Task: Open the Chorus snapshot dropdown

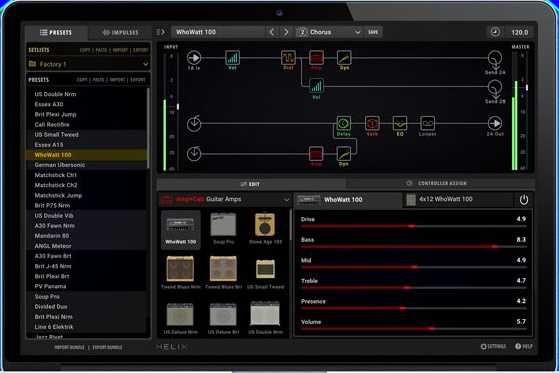Action: coord(329,32)
